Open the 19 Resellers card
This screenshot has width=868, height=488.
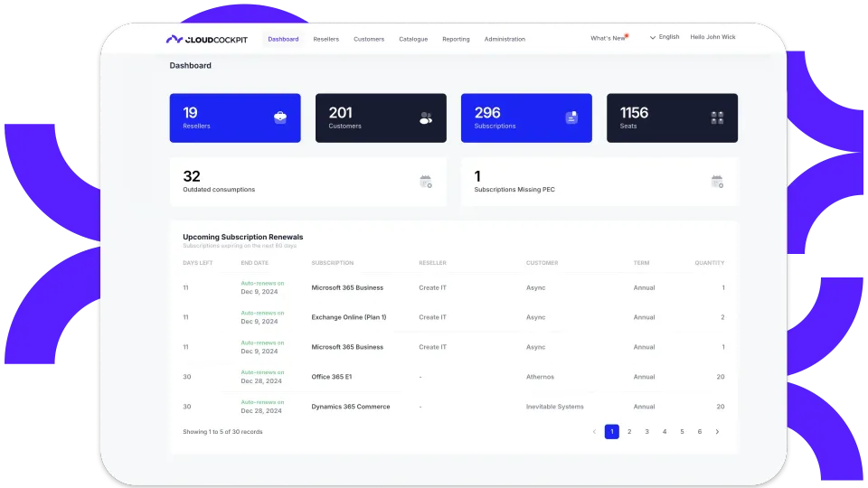[x=235, y=117]
